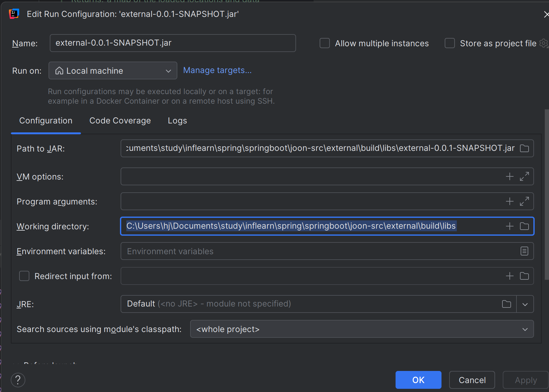Confirm with the OK button
549x392 pixels.
[x=418, y=380]
